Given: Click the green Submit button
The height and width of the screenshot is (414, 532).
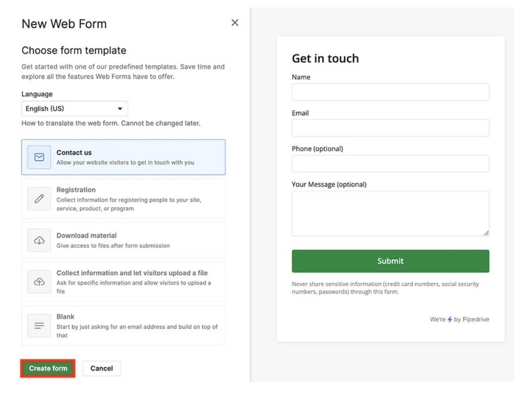Looking at the screenshot, I should click(390, 261).
